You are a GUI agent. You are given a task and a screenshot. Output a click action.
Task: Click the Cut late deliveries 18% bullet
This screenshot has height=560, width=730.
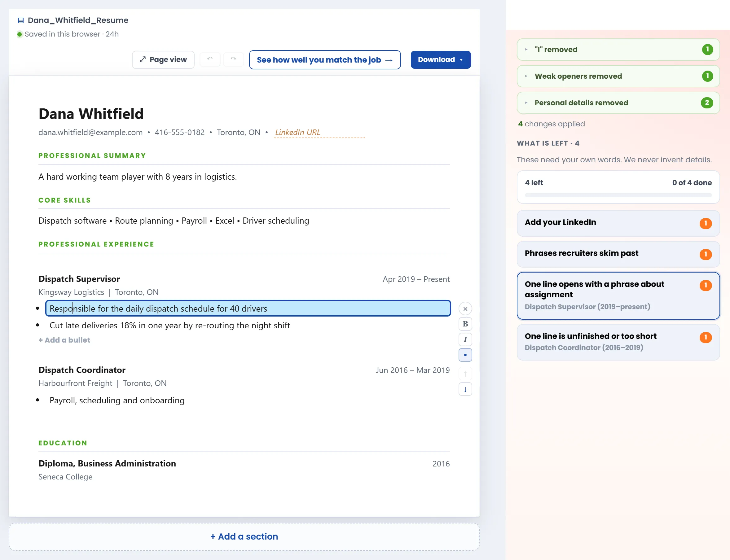(170, 325)
